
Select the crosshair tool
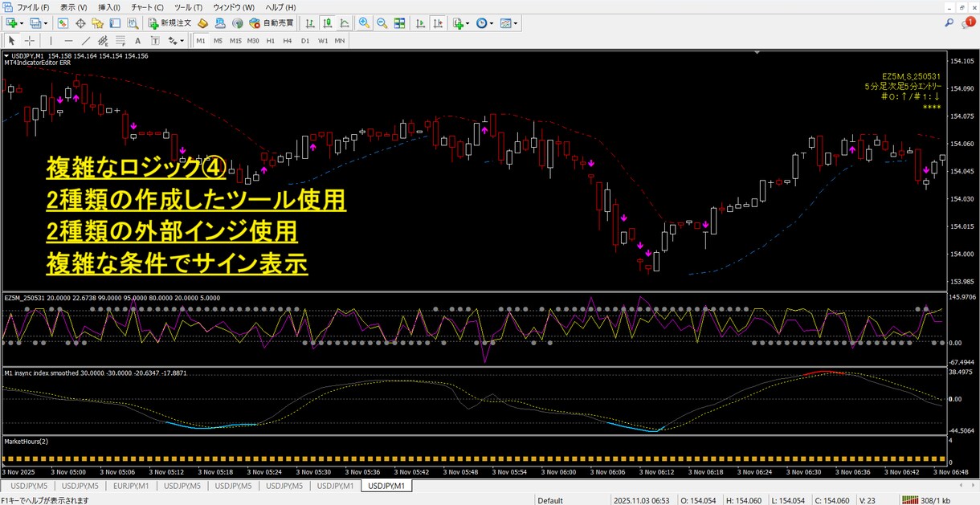tap(30, 40)
